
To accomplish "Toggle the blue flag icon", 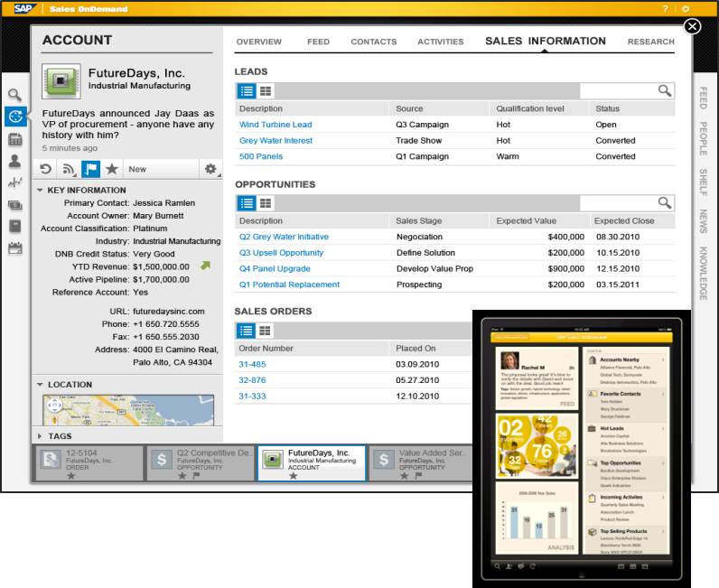I will [x=91, y=169].
